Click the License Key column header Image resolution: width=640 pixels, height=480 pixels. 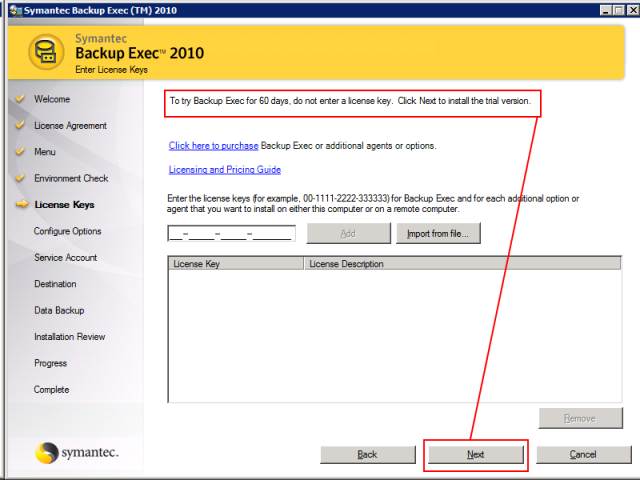pyautogui.click(x=236, y=264)
